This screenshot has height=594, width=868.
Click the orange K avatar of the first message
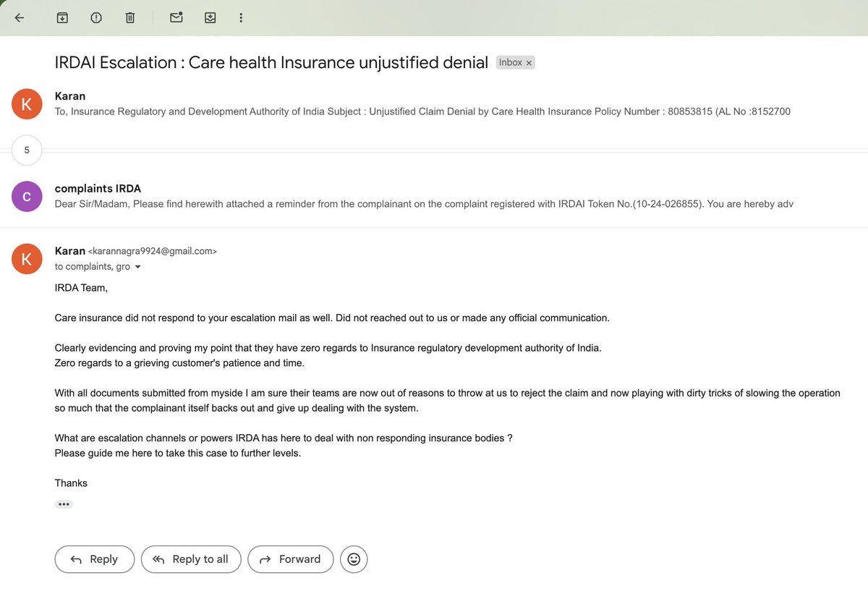click(x=27, y=104)
